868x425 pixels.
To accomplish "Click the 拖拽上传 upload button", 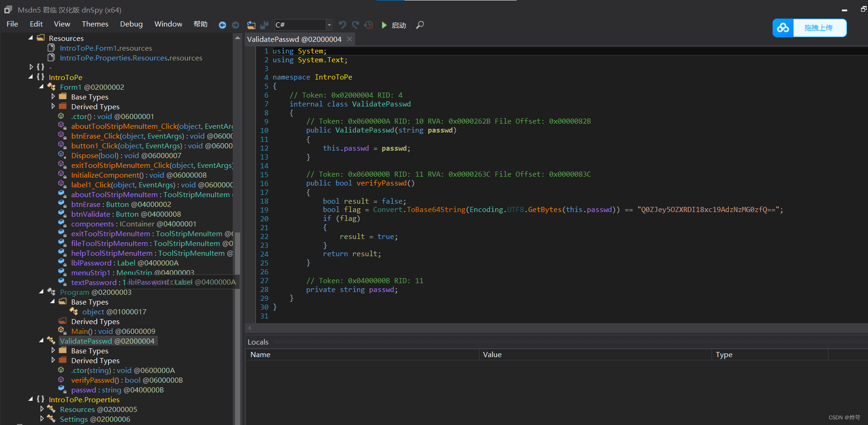I will click(x=819, y=28).
